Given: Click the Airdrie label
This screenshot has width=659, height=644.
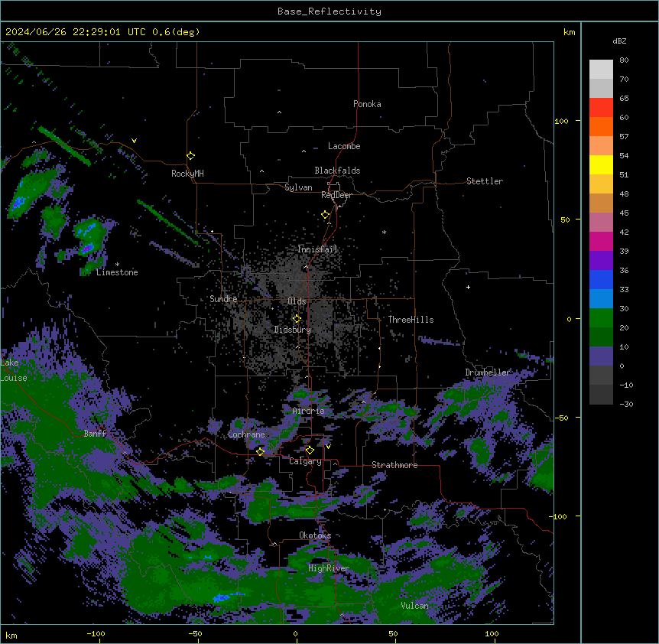Looking at the screenshot, I should pos(309,411).
